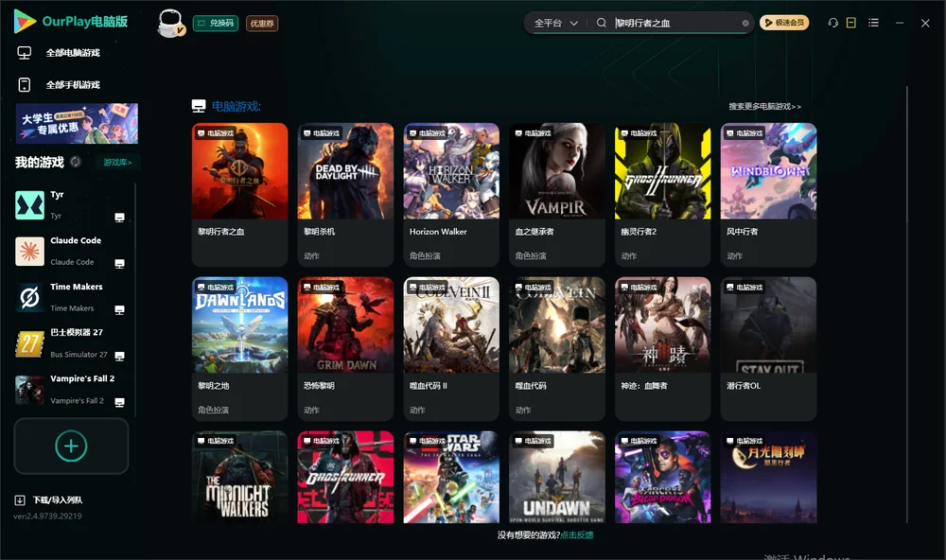Viewport: 946px width, 560px height.
Task: Select 全部手机游戏 in sidebar
Action: pos(73,85)
